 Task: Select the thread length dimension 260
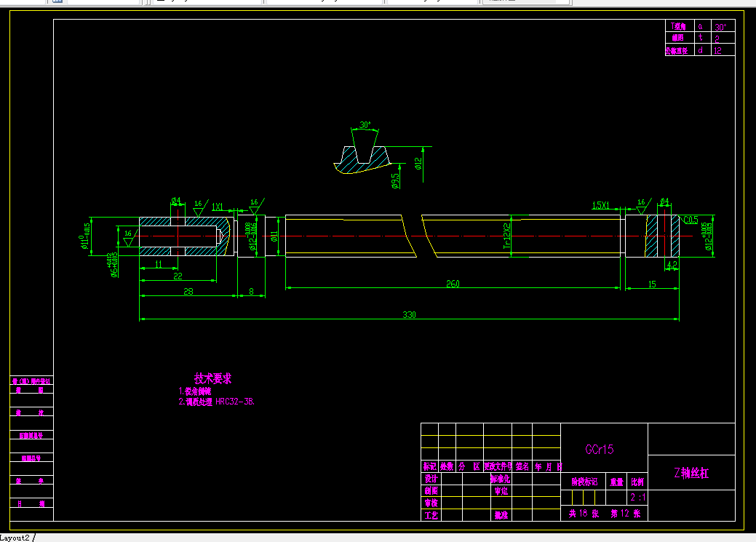pyautogui.click(x=453, y=284)
